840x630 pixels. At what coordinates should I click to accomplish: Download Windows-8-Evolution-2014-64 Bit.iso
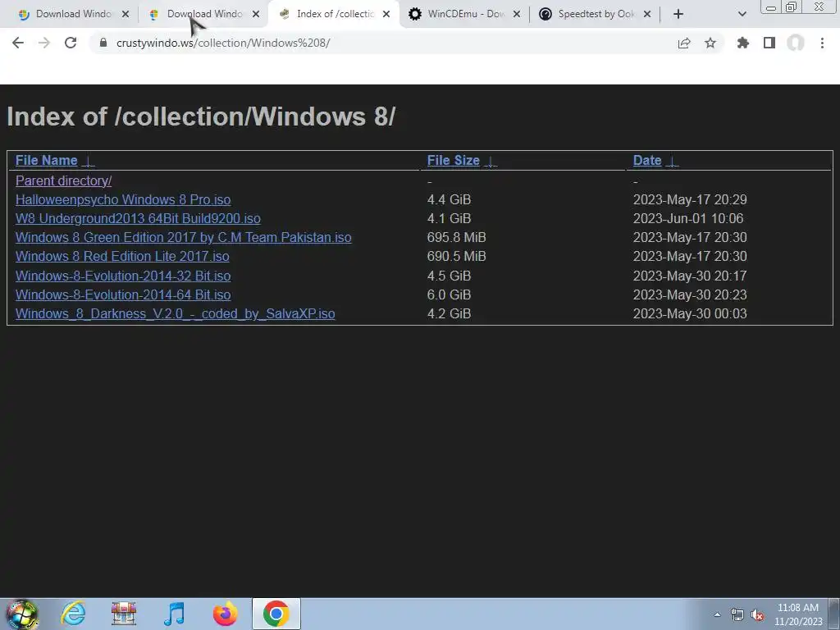[x=123, y=294]
